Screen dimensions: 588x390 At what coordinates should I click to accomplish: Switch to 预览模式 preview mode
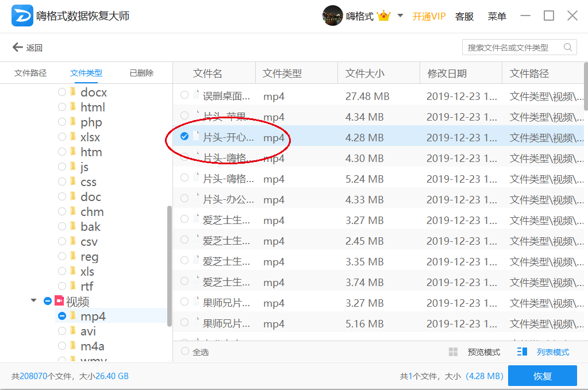click(x=484, y=352)
